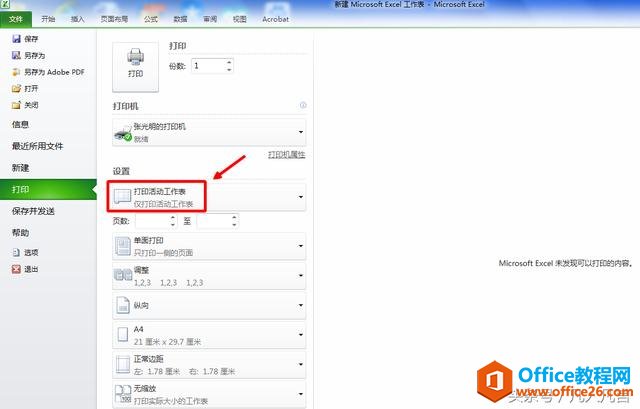
Task: Click the pages (页数) from field
Action: coord(152,221)
